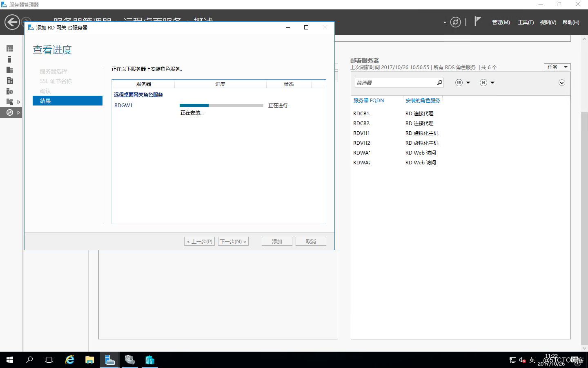Click the search magnifier in filter box
Image resolution: width=588 pixels, height=368 pixels.
pos(440,83)
